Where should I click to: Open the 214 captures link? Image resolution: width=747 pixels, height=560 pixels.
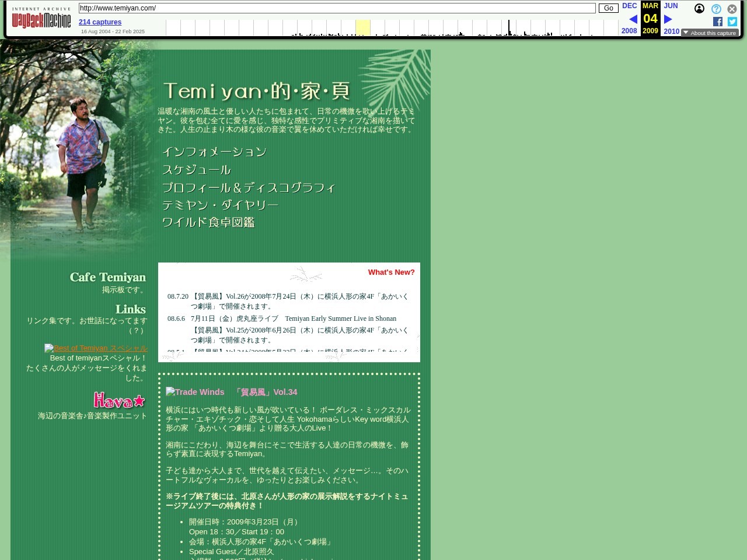(x=100, y=22)
